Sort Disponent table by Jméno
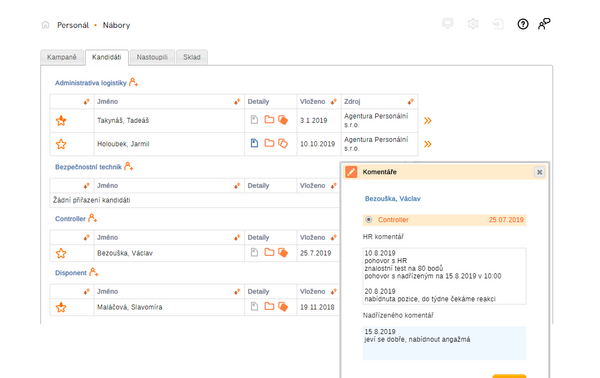The image size is (600, 378). [x=237, y=292]
